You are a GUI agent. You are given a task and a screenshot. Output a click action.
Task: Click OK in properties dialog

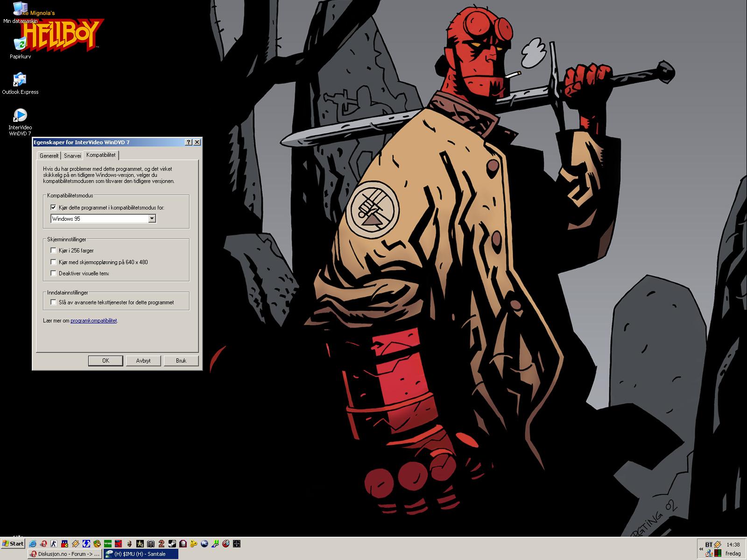pos(106,361)
